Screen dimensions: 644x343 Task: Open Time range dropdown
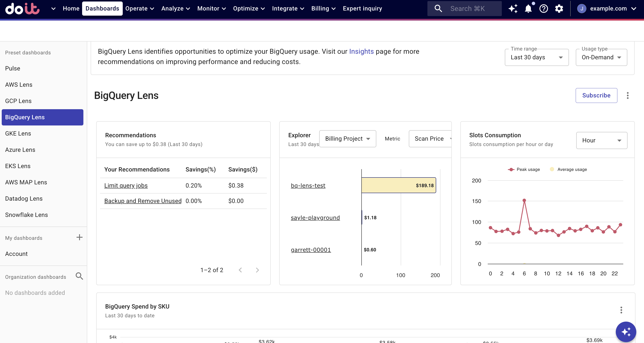point(536,57)
